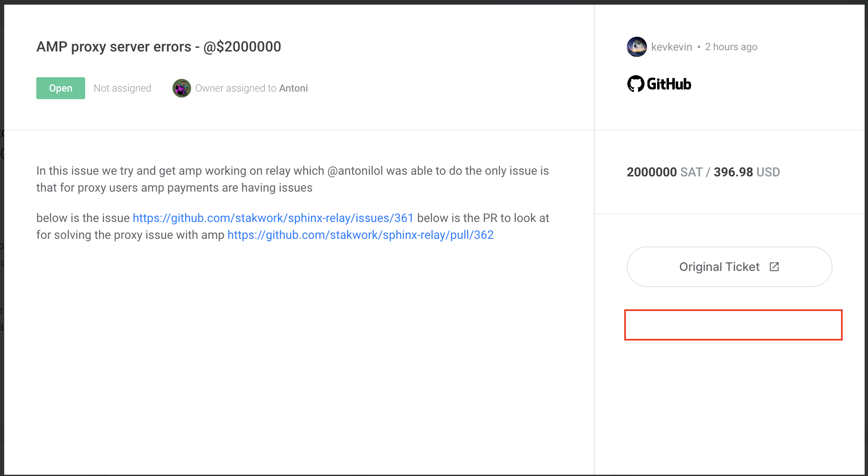Viewport: 868px width, 476px height.
Task: Click the empty red-outlined box below Original Ticket
Action: [x=733, y=325]
